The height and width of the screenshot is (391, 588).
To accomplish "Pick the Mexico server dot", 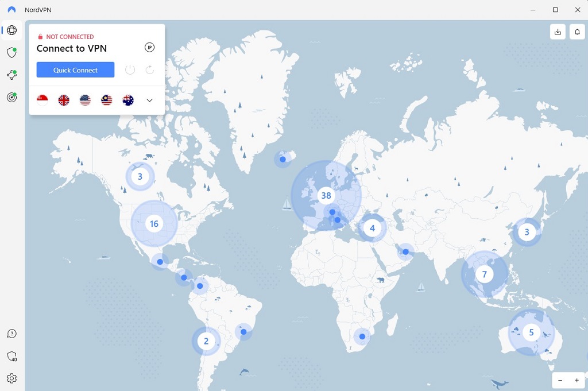I will click(160, 262).
